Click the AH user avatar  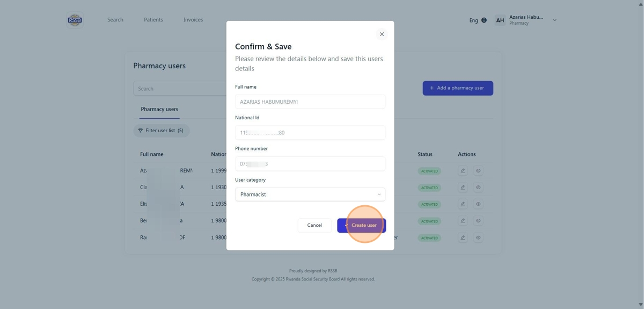pyautogui.click(x=500, y=20)
